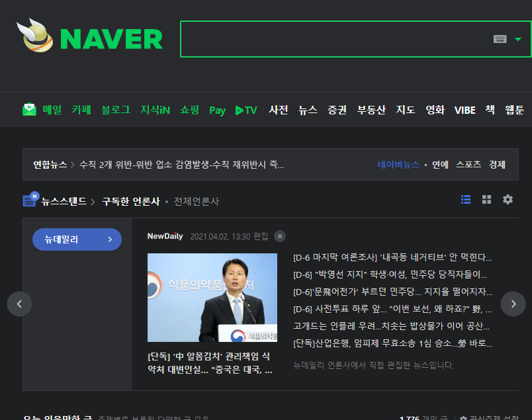Open newsstand settings gear icon

coord(508,200)
